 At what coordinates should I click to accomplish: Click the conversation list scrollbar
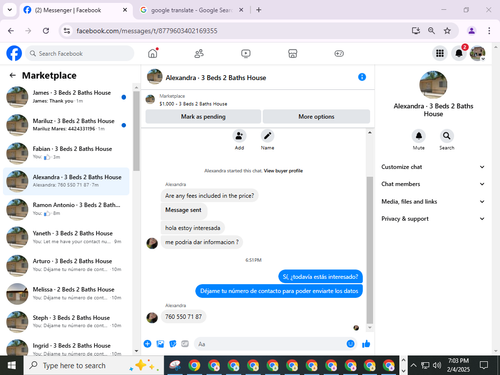[x=136, y=131]
